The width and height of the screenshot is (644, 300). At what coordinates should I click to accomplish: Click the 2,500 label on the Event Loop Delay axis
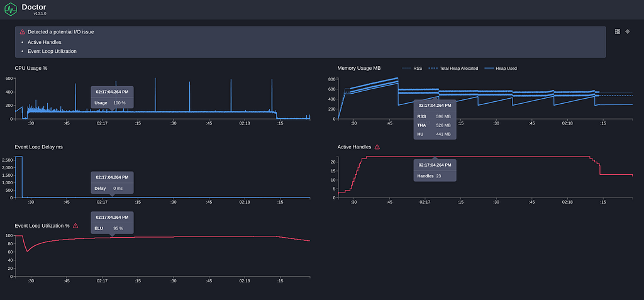(6, 160)
